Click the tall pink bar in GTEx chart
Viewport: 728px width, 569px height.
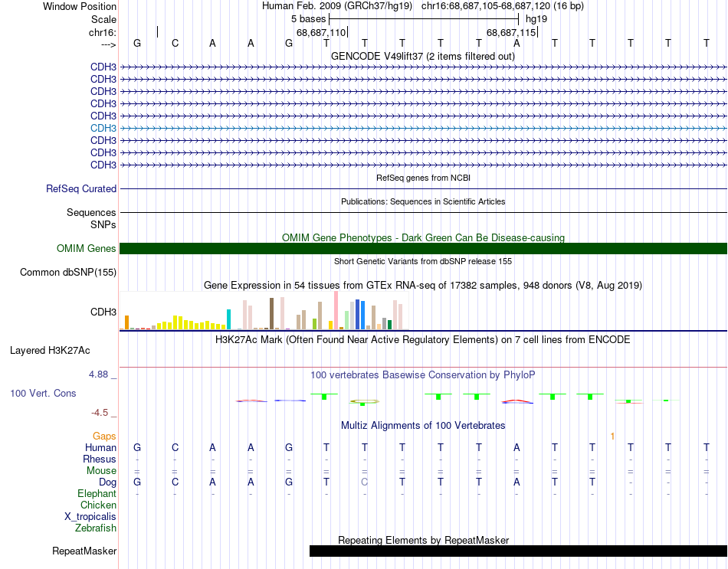(x=336, y=310)
